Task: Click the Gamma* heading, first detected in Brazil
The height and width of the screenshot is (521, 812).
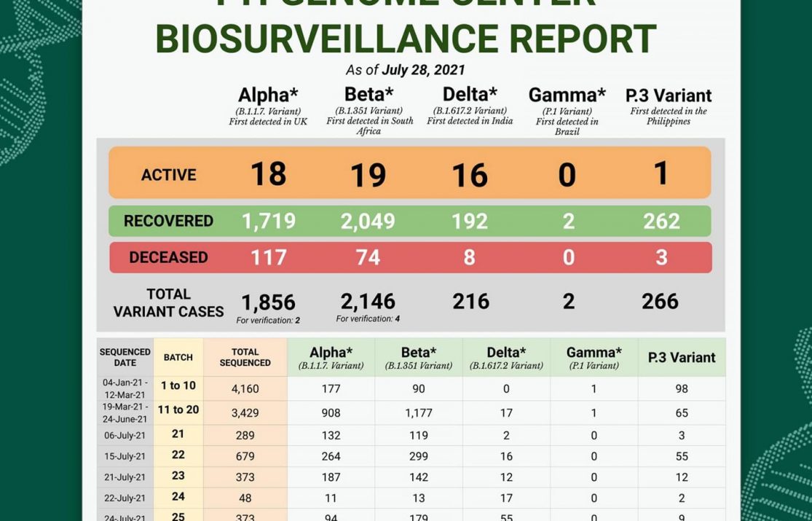Action: 567,95
